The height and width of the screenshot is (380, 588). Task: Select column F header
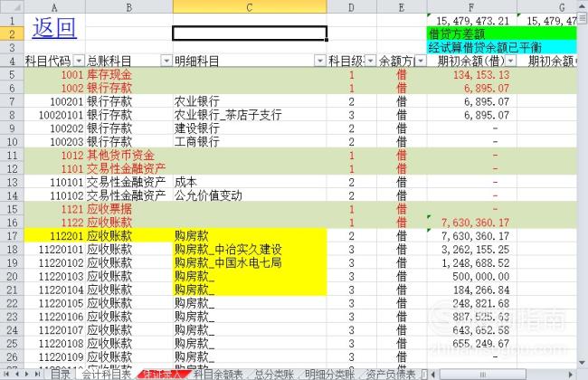coord(471,7)
